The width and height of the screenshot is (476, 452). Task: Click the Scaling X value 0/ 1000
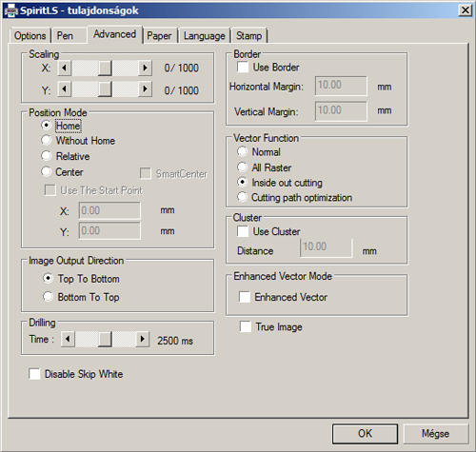(x=182, y=68)
